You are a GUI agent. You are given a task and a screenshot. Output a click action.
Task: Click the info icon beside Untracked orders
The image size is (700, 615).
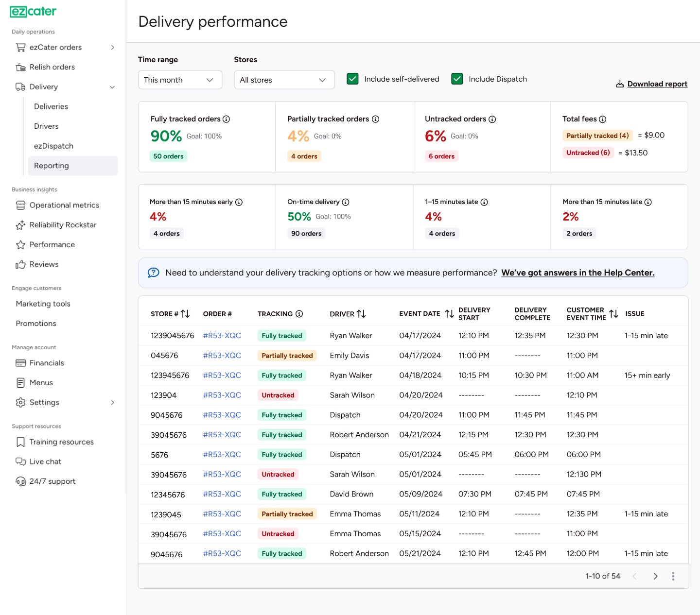click(492, 119)
